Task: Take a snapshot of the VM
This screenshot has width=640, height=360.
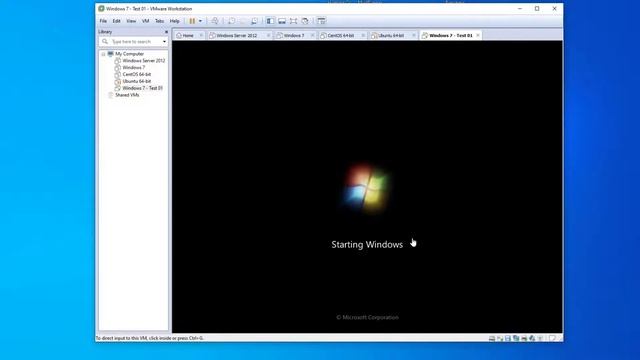Action: pos(231,21)
